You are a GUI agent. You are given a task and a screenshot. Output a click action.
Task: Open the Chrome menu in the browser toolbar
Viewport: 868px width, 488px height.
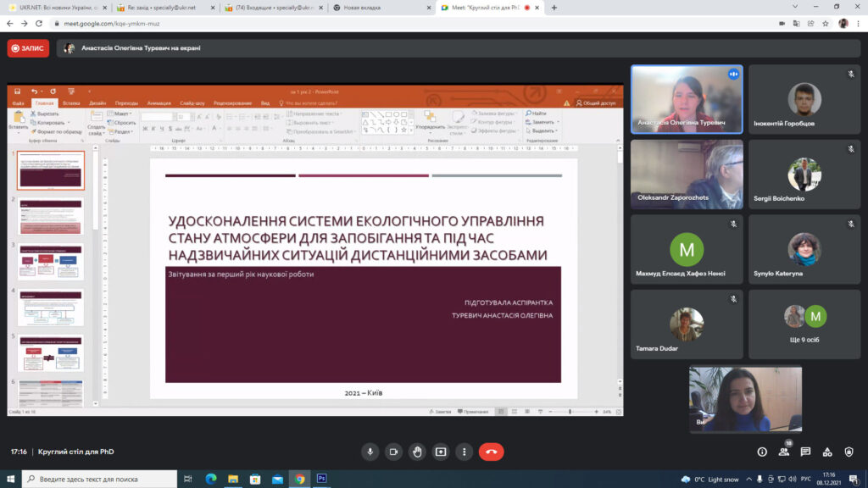[x=858, y=24]
